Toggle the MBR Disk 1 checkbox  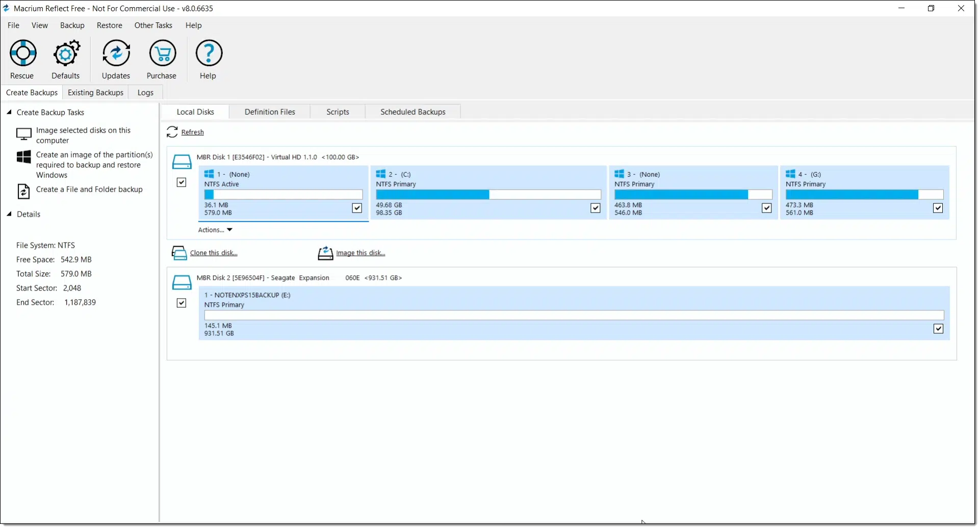182,182
